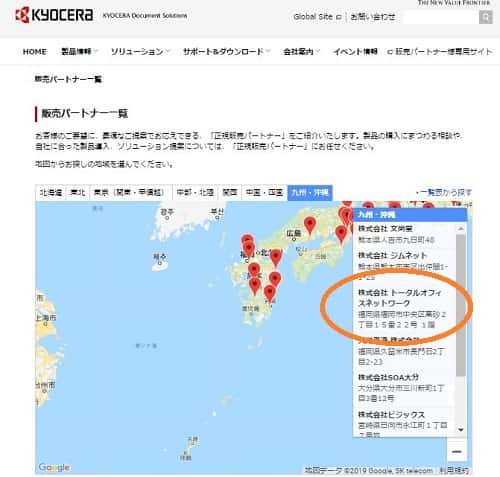Click the 販売パートナー一覧 breadcrumb
Image resolution: width=500 pixels, height=477 pixels.
click(68, 79)
